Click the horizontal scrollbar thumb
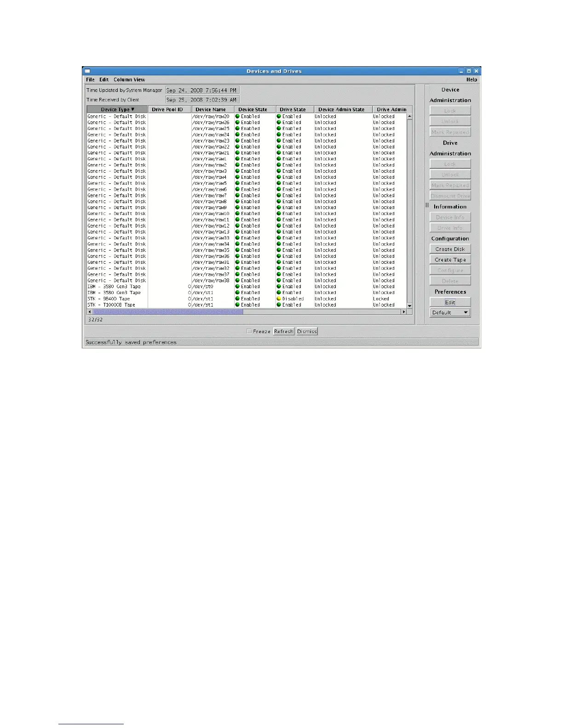Image resolution: width=563 pixels, height=728 pixels. pos(168,312)
